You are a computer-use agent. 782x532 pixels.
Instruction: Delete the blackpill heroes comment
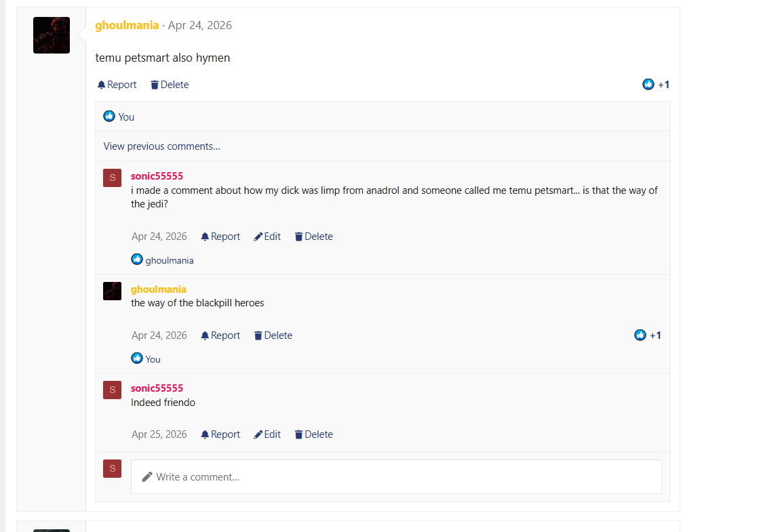click(273, 335)
